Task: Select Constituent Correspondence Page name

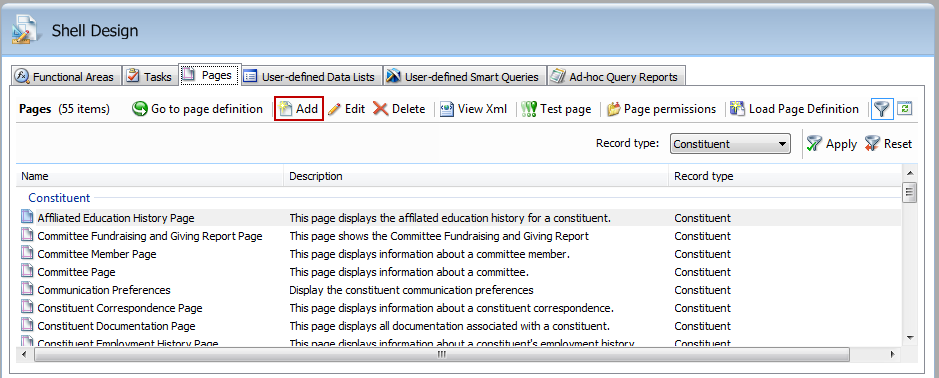Action: 120,308
